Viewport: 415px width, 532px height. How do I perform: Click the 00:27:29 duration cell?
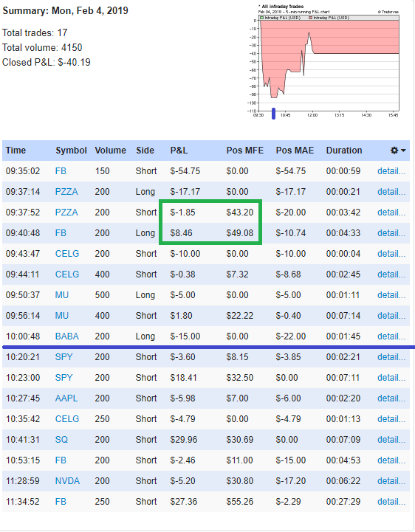tap(343, 502)
